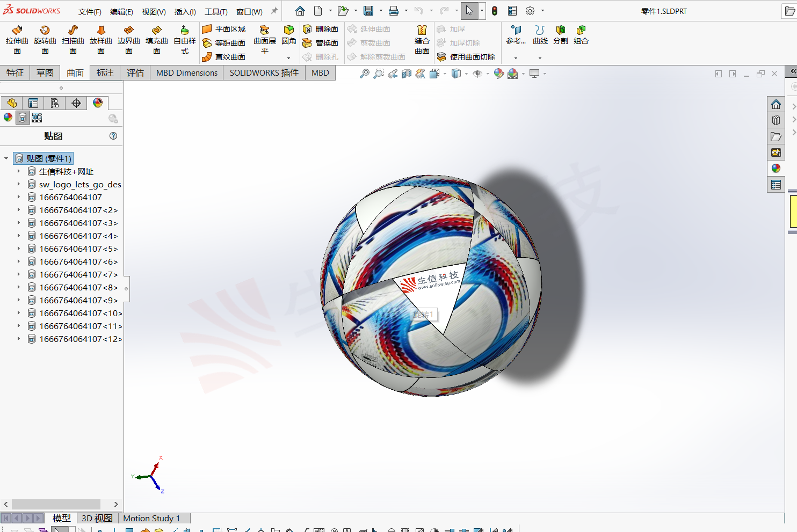Open the Edit Appearance color ball toolbar icon
Viewport: 797px width, 532px height.
[x=499, y=74]
